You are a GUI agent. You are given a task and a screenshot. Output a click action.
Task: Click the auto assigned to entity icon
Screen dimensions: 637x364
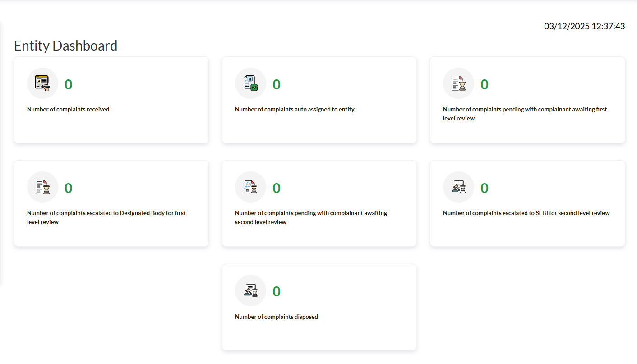click(250, 83)
